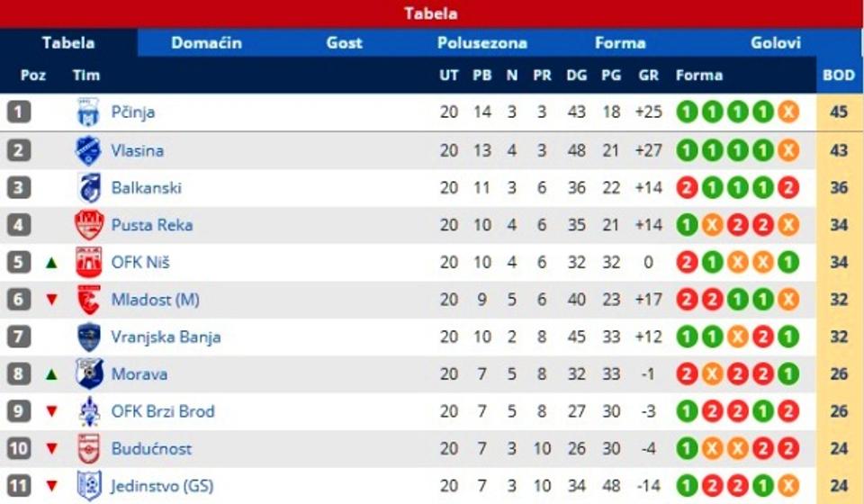The height and width of the screenshot is (504, 864).
Task: Click Pčinja's orange X draw form badge
Action: pos(788,112)
